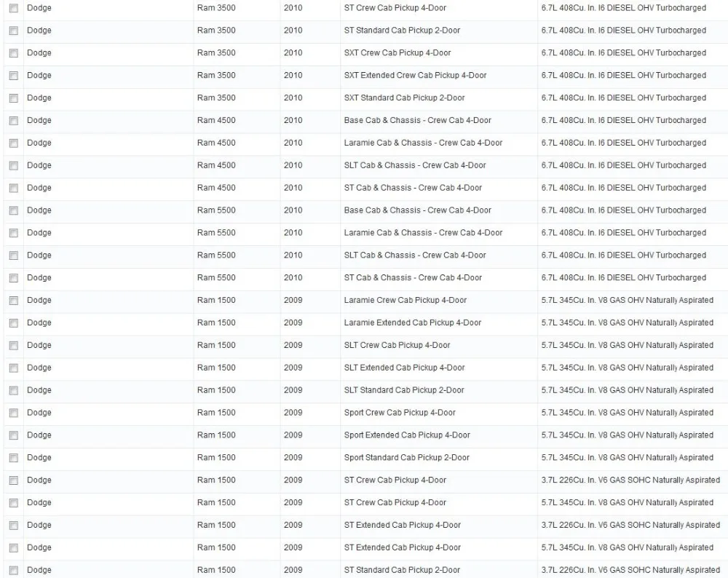Select the Ram 4500 Base Cab & Chassis checkbox

[14, 121]
